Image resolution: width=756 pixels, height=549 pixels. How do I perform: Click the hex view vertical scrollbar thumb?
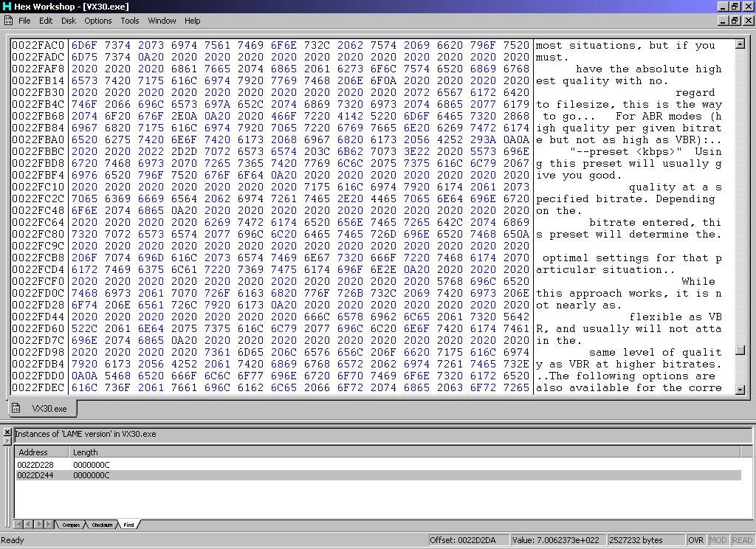coord(740,351)
